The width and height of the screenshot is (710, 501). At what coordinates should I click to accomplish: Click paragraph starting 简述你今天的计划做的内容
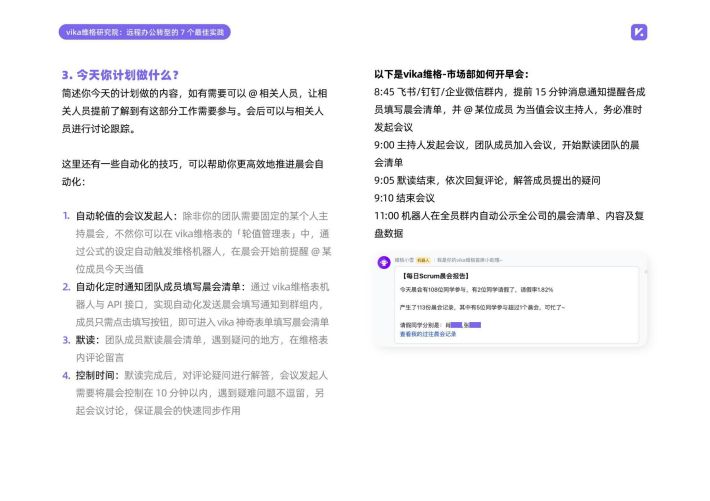point(194,111)
